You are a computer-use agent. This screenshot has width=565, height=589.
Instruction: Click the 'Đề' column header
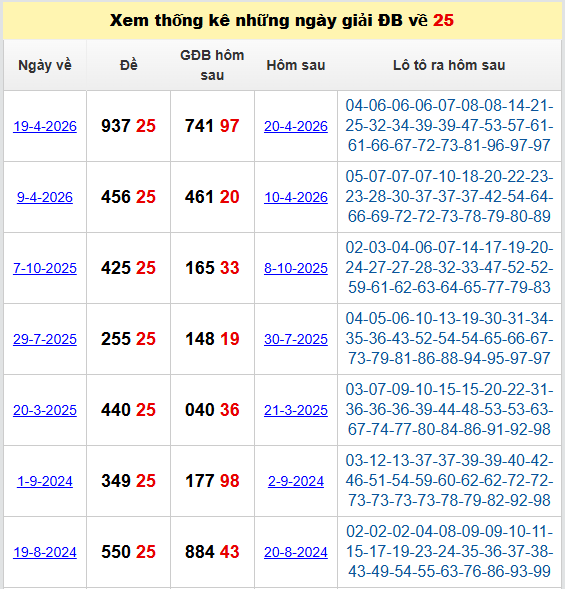128,65
